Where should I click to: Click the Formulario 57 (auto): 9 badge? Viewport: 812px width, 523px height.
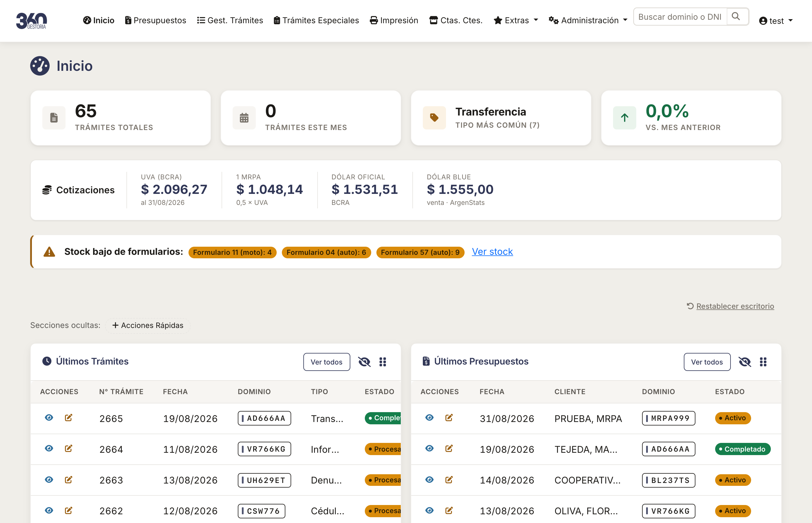420,252
